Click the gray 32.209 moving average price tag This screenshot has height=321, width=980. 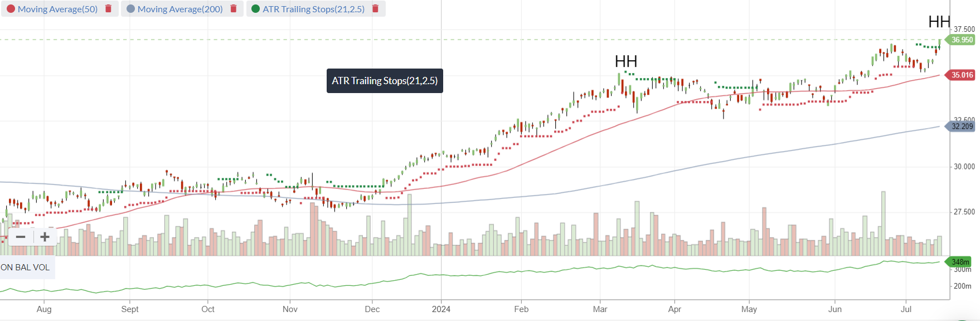coord(962,127)
